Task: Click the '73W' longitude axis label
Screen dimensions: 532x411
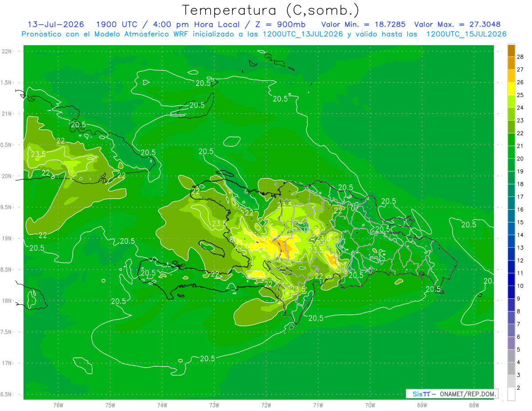Action: click(214, 405)
